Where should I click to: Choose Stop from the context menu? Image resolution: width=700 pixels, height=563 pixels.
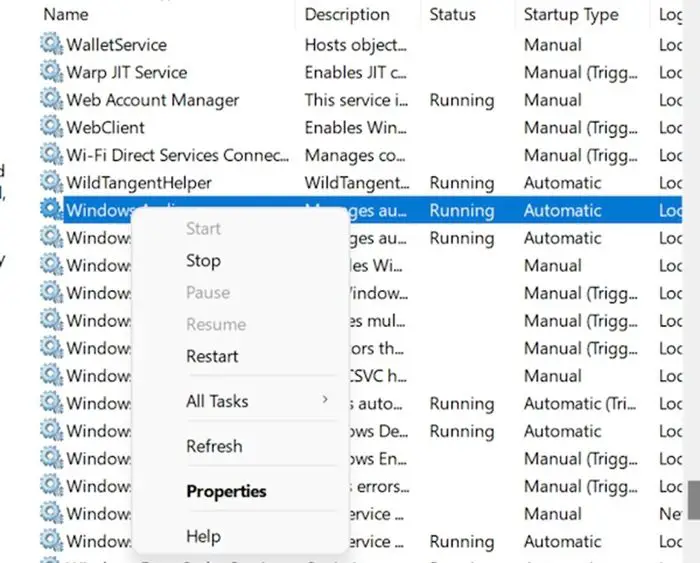(203, 260)
